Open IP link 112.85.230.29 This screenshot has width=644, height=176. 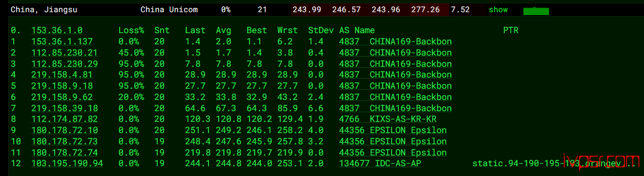tap(64, 64)
